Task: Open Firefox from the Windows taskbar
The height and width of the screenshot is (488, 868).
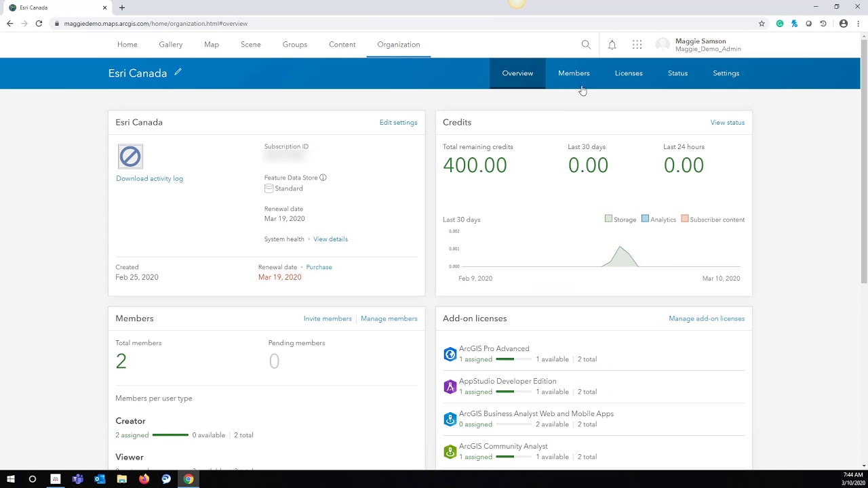Action: pyautogui.click(x=144, y=479)
